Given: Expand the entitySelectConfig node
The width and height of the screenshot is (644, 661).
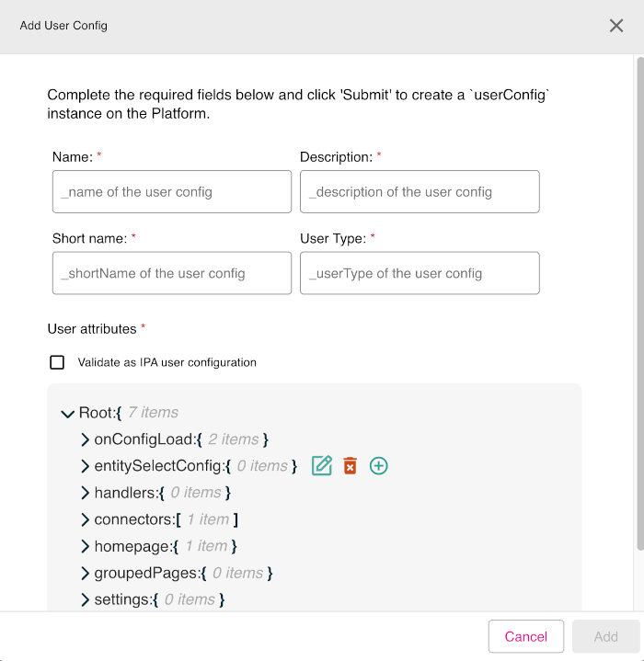Looking at the screenshot, I should (x=86, y=466).
